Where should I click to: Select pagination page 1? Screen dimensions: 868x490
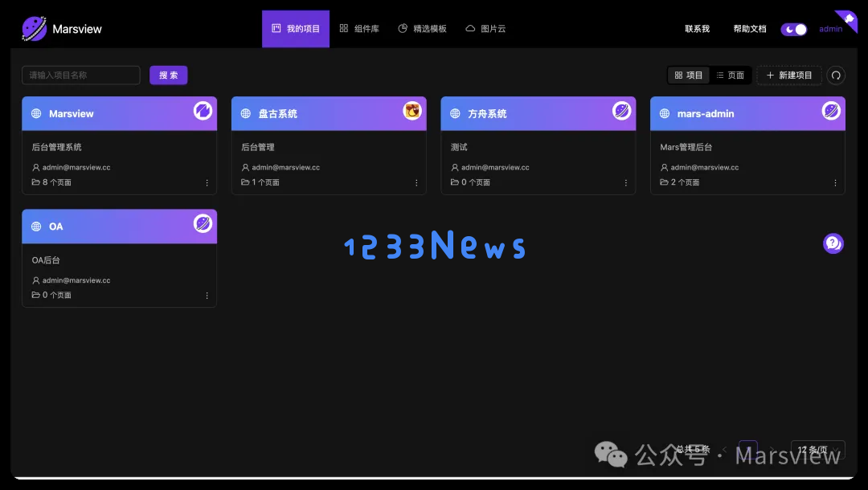click(x=748, y=450)
